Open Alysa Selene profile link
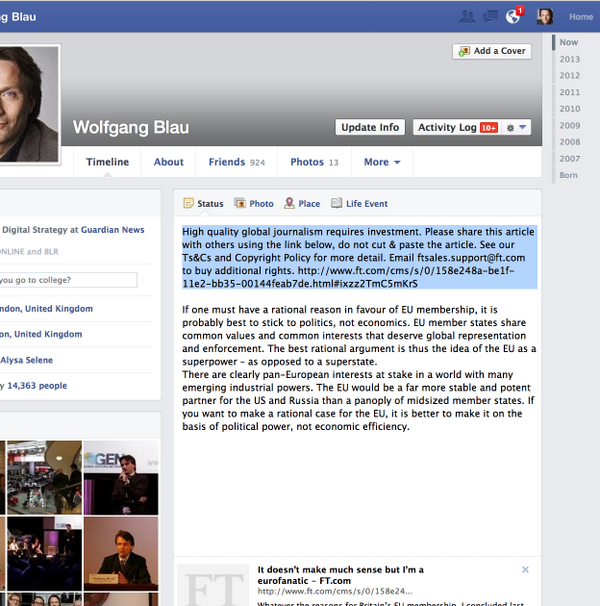This screenshot has height=606, width=600. point(26,360)
